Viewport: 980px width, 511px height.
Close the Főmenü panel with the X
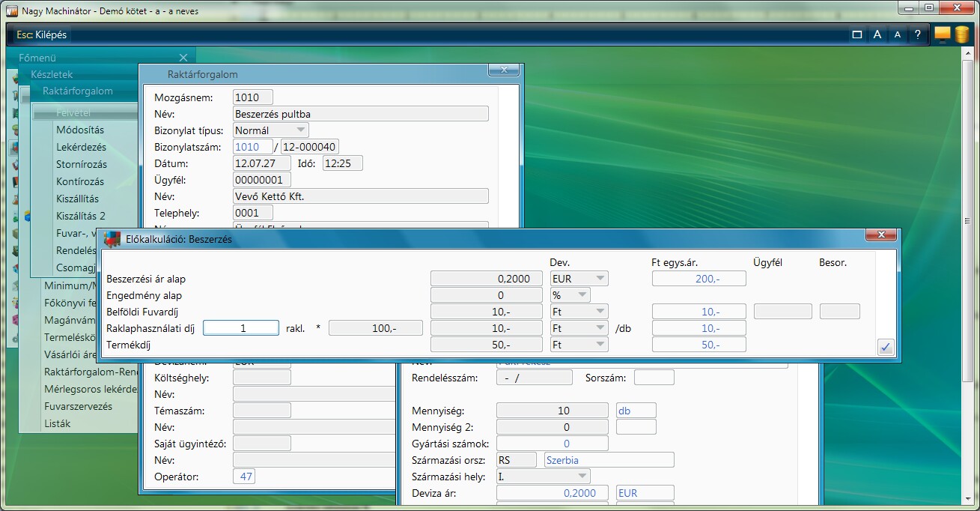click(183, 58)
